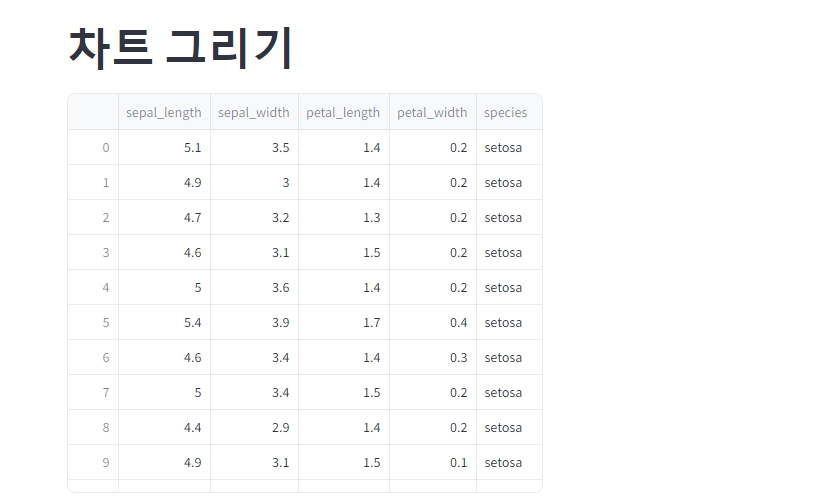830x503 pixels.
Task: Click sepal_length value 4.6 in row 6
Action: click(x=164, y=357)
